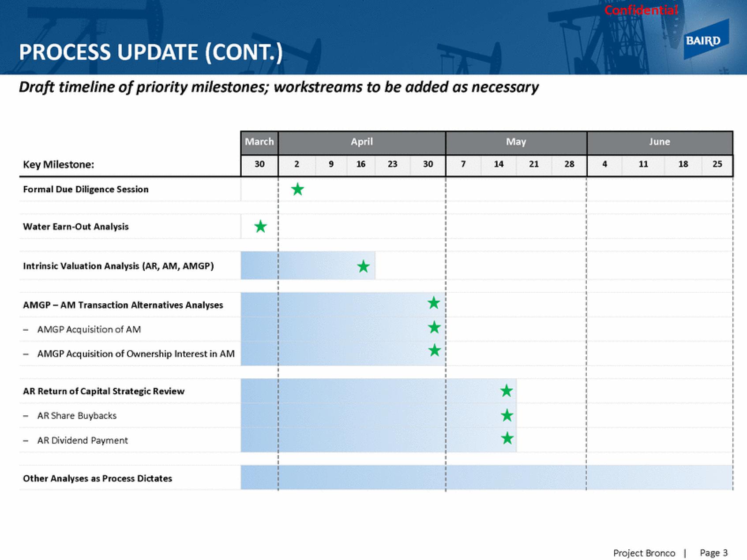Select AMGP Acquisition of AM label

click(x=89, y=329)
